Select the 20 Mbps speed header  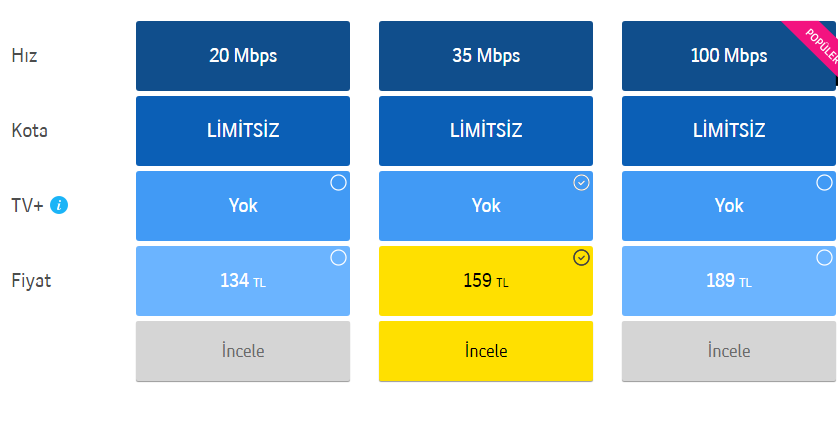(243, 56)
